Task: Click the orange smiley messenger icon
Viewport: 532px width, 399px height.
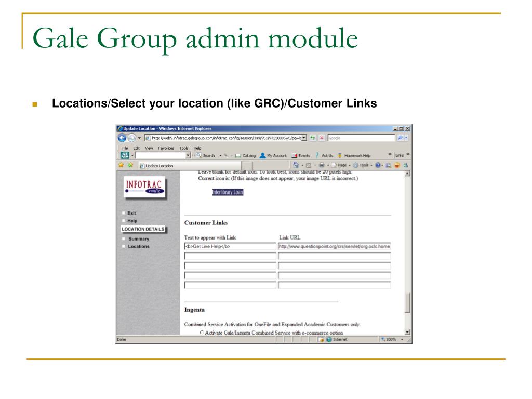Action: pyautogui.click(x=396, y=165)
